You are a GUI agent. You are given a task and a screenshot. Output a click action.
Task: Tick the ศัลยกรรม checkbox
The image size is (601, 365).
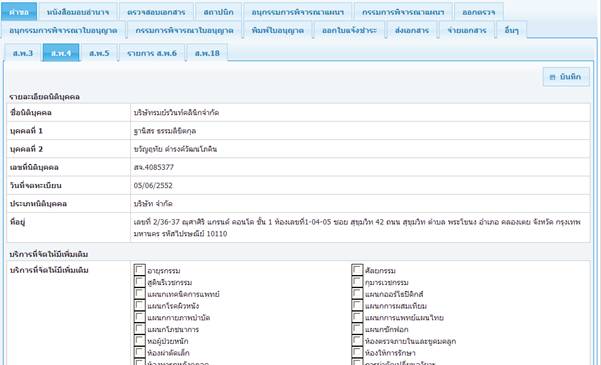click(357, 270)
